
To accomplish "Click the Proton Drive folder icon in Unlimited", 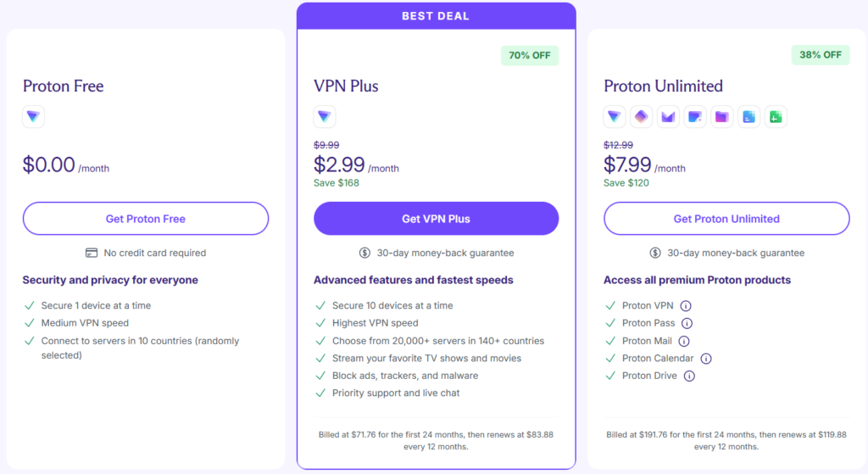I will click(x=722, y=116).
